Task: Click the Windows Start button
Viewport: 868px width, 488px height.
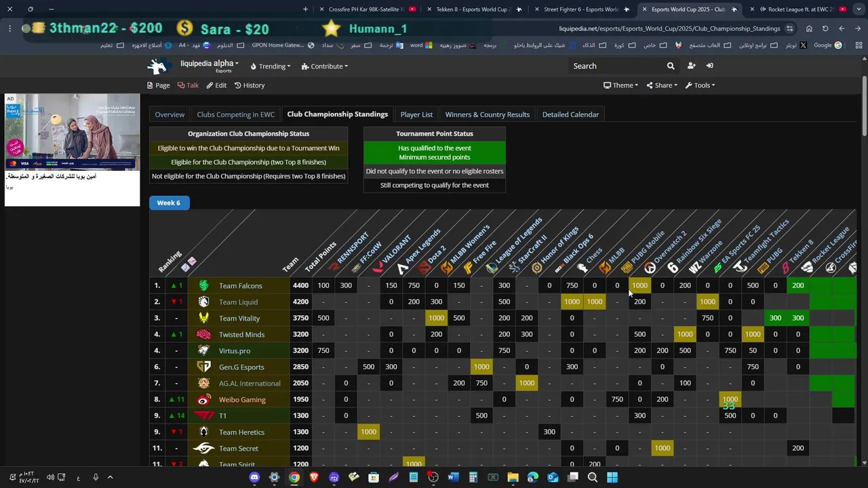Action: 612,477
